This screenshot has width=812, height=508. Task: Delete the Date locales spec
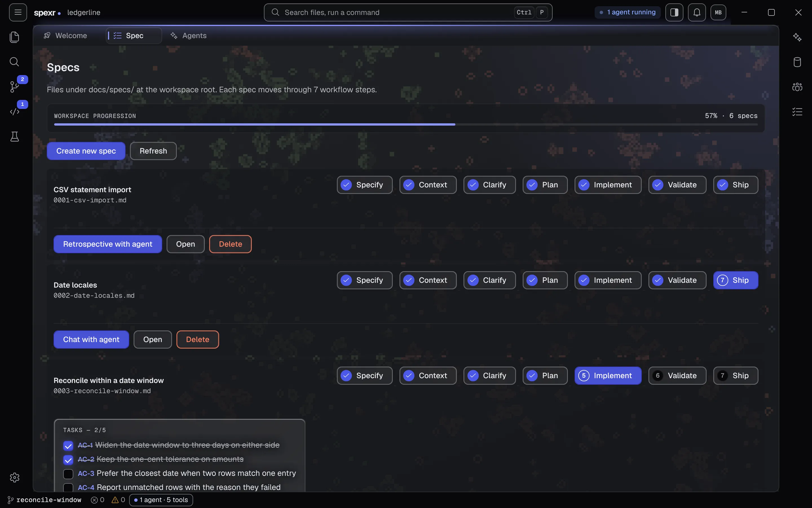(197, 339)
